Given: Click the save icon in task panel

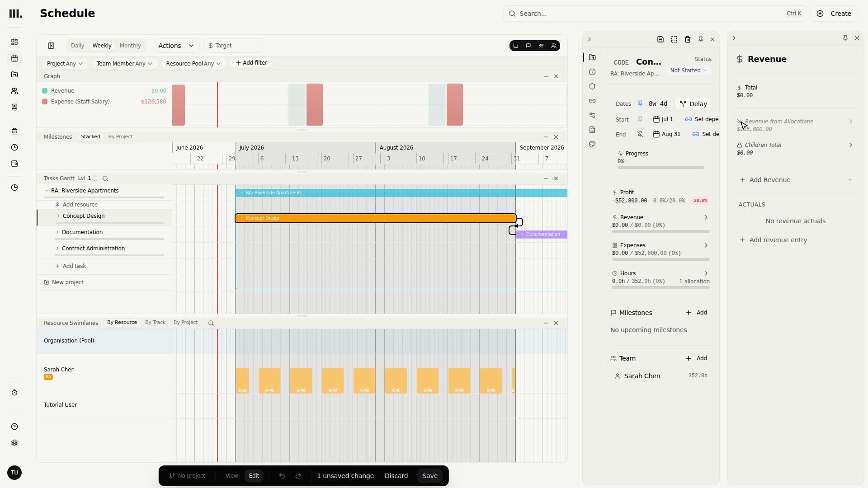Looking at the screenshot, I should pos(660,39).
